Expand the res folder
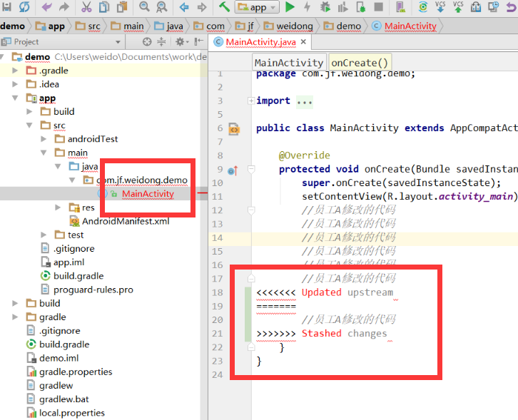This screenshot has width=518, height=420. (58, 208)
